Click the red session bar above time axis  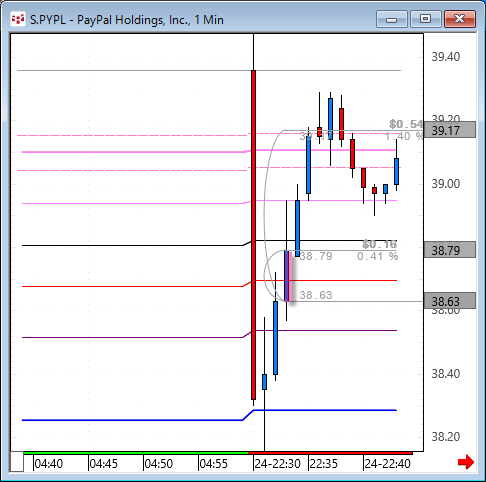click(x=330, y=453)
